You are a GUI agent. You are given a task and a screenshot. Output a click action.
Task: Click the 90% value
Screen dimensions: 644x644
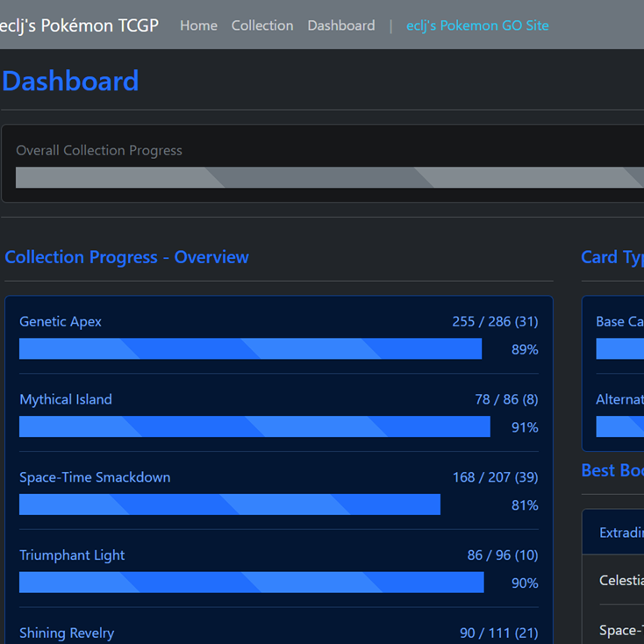[525, 583]
